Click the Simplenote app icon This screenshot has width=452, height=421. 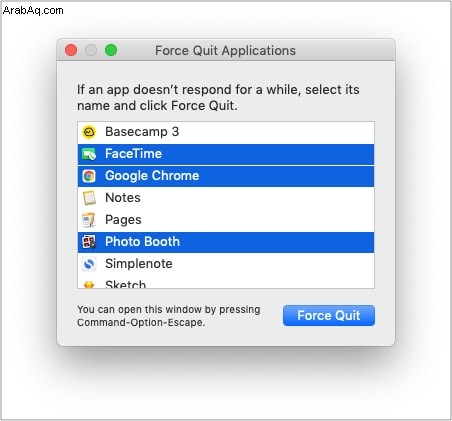[x=89, y=264]
